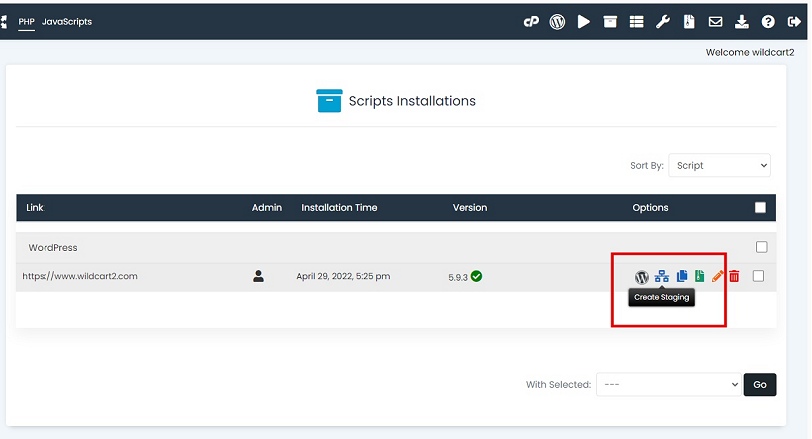The height and width of the screenshot is (439, 812).
Task: Select the wildcart2.com installation row checkbox
Action: click(758, 277)
